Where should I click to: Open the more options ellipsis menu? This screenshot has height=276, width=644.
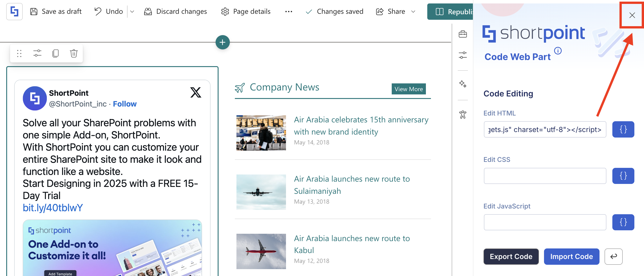(x=289, y=11)
